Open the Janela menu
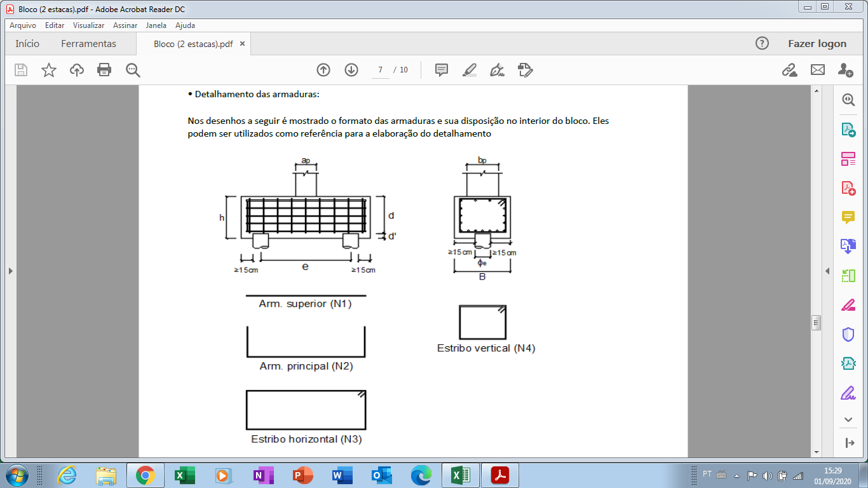The width and height of the screenshot is (868, 488). [x=156, y=25]
